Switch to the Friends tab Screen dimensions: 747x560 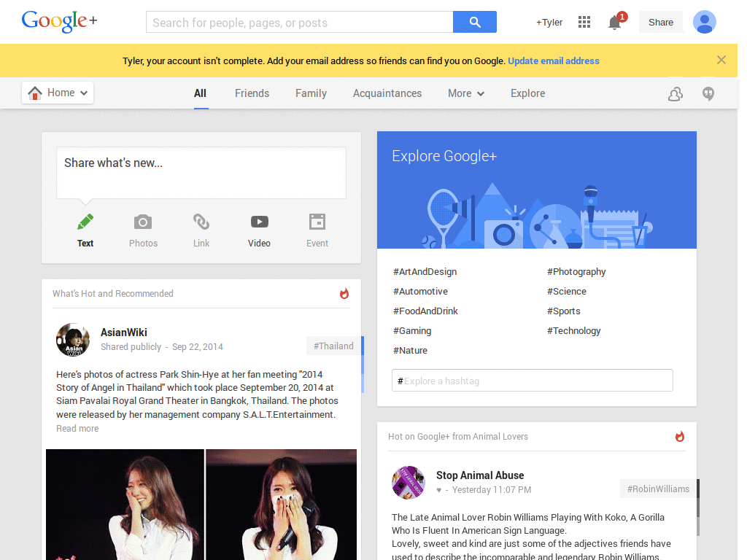point(252,93)
